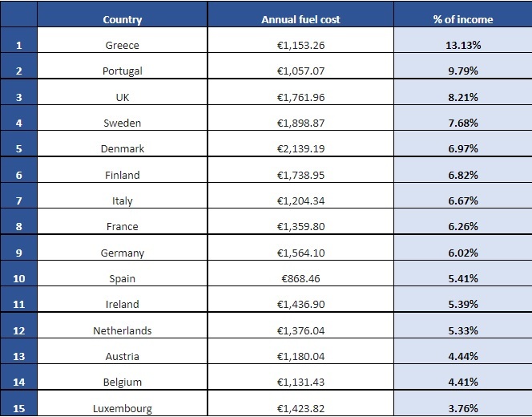The height and width of the screenshot is (417, 532).
Task: Click the UK fuel cost €1,761.96
Action: [x=300, y=97]
